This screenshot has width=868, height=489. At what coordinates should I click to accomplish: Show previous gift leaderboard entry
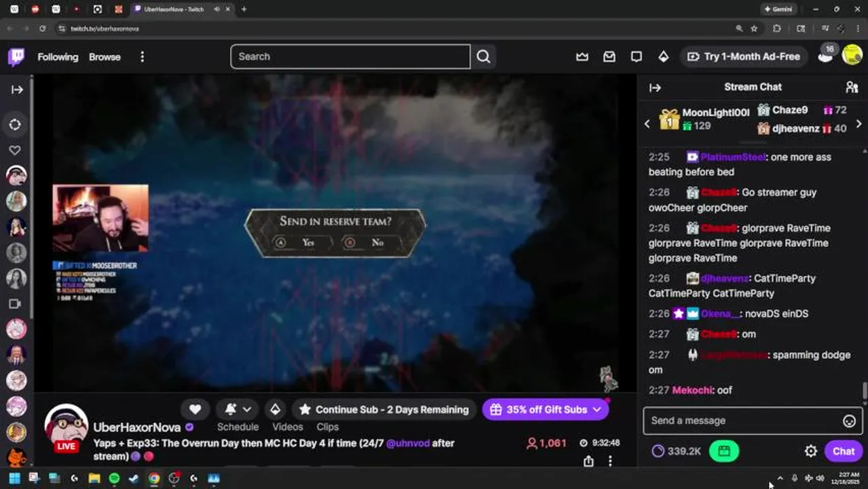click(x=647, y=124)
